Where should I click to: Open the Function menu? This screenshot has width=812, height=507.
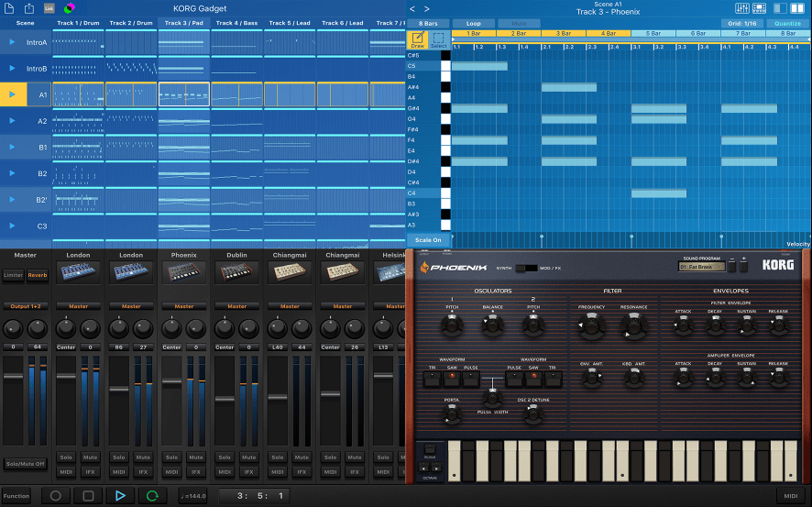coord(16,496)
